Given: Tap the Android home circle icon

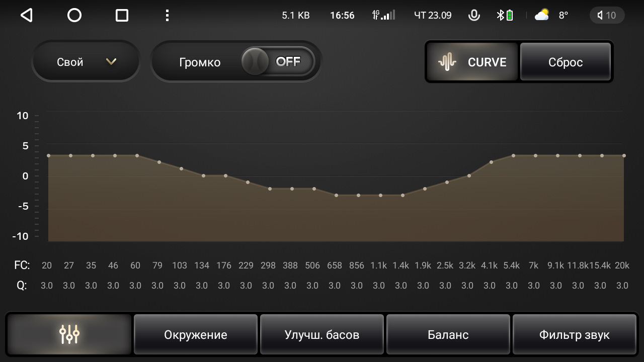Looking at the screenshot, I should pyautogui.click(x=74, y=16).
